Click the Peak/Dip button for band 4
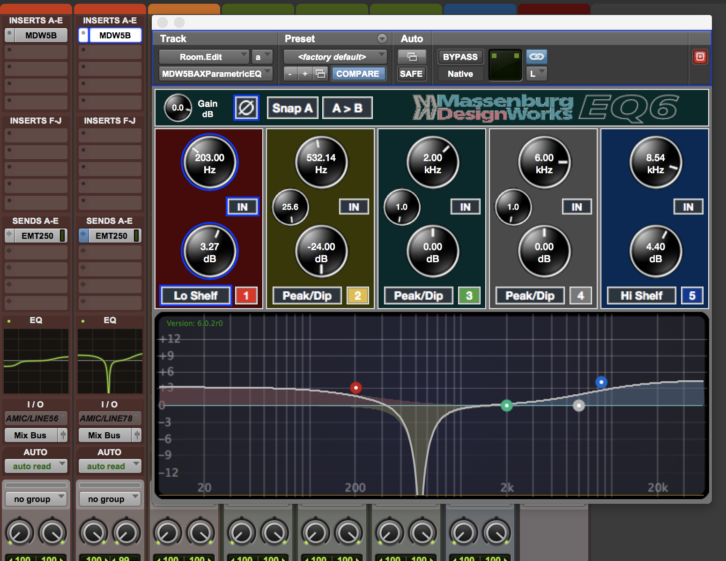Viewport: 726px width, 561px height. 530,296
